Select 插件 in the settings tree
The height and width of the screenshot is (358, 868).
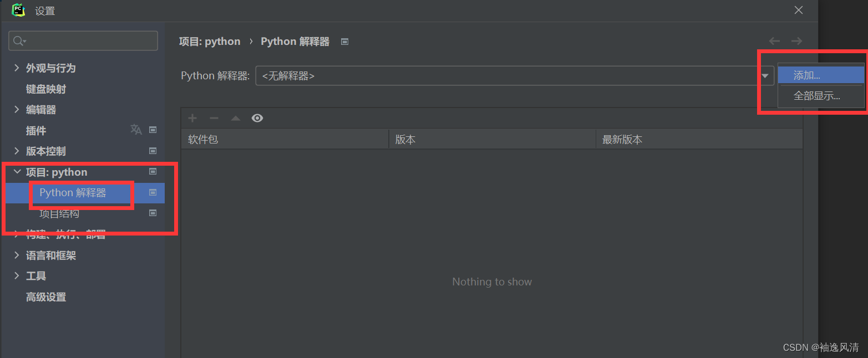click(36, 131)
